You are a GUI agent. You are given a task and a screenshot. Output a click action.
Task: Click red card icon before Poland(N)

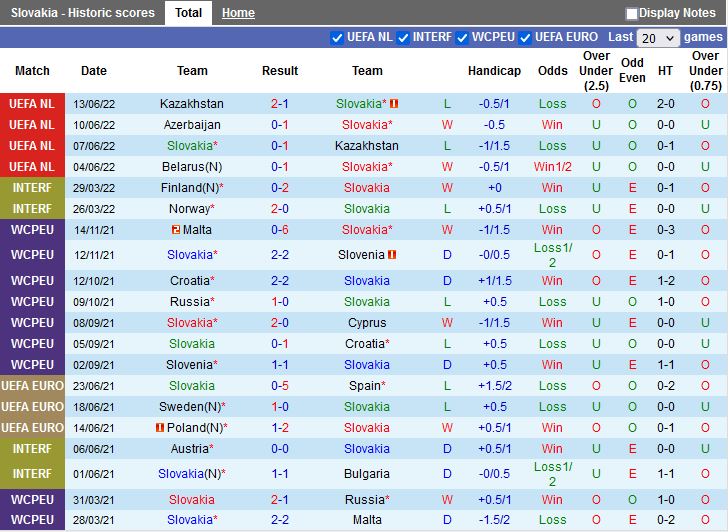pos(160,428)
